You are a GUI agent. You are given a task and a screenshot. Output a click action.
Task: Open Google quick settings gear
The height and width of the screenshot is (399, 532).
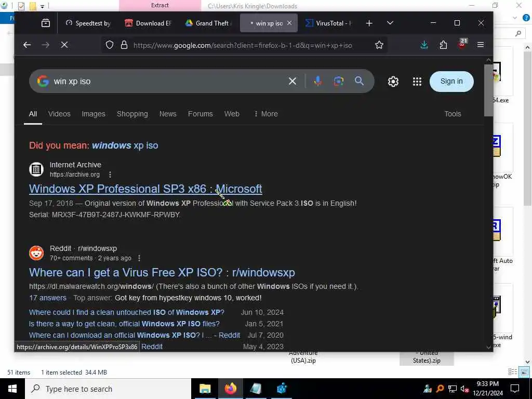[393, 82]
